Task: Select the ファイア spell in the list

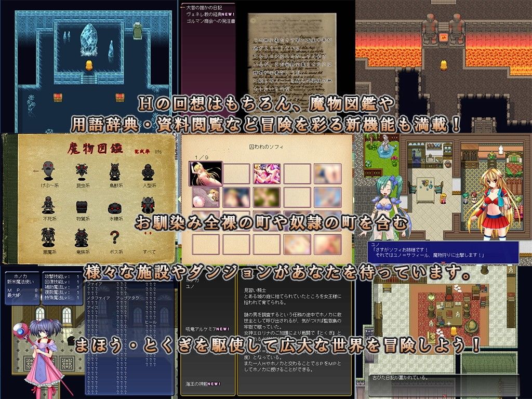Action: pos(95,285)
